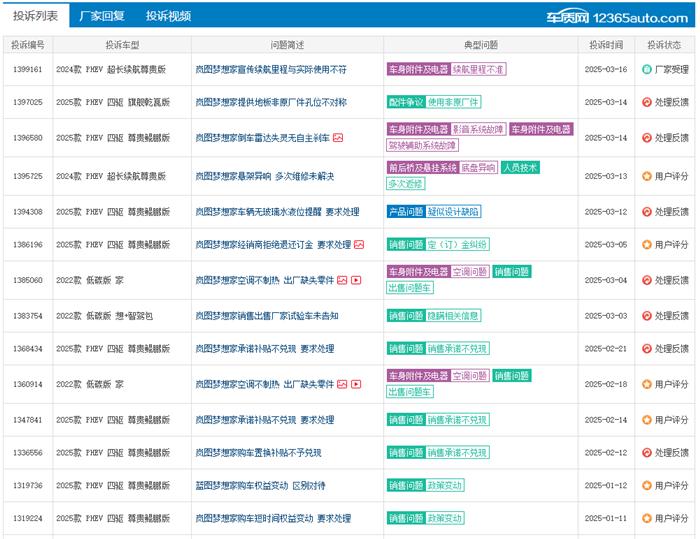Screen dimensions: 700x539
Task: Click the 隐瞒相关信息 tag
Action: 453,316
